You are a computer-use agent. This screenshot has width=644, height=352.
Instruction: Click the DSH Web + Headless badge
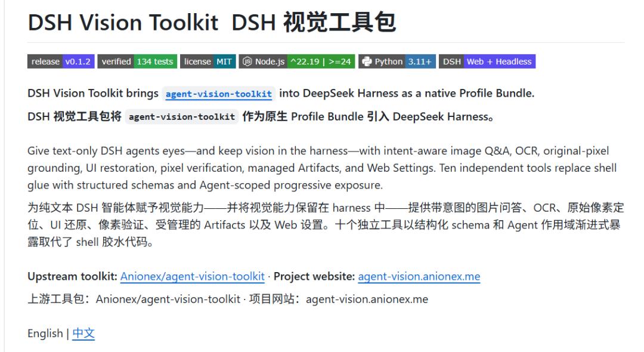click(487, 61)
